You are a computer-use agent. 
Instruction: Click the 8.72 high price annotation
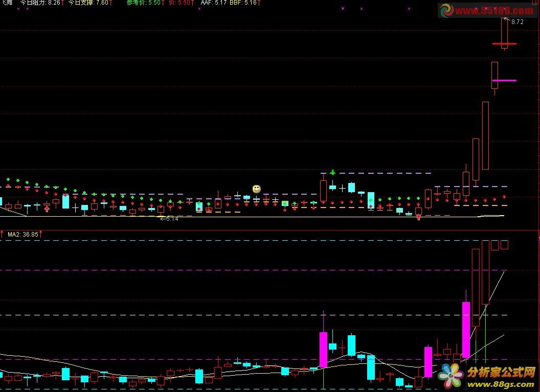click(x=517, y=21)
